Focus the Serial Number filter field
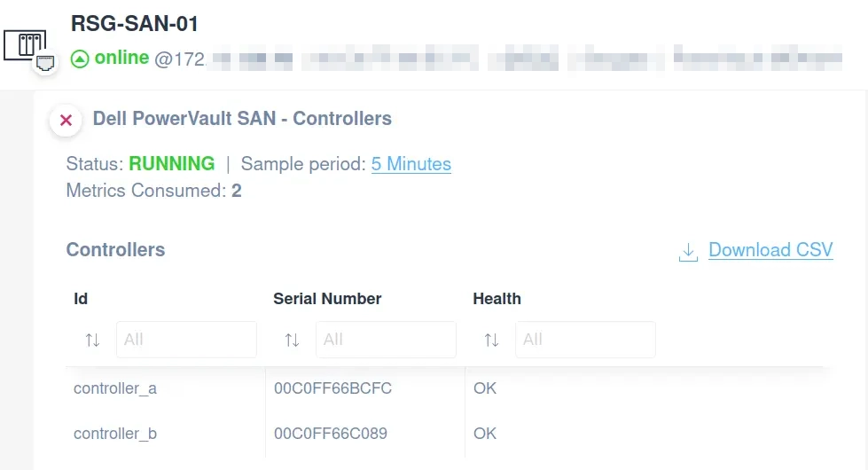Image resolution: width=868 pixels, height=470 pixels. point(386,340)
